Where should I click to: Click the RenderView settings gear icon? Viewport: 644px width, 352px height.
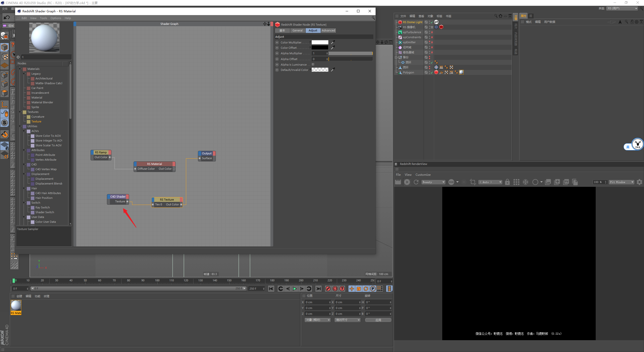point(639,182)
